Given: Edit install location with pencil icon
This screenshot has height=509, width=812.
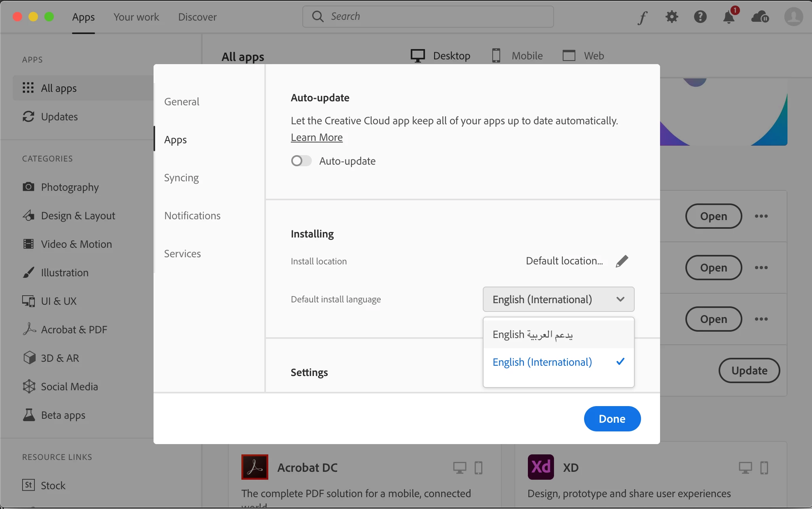Looking at the screenshot, I should tap(622, 261).
